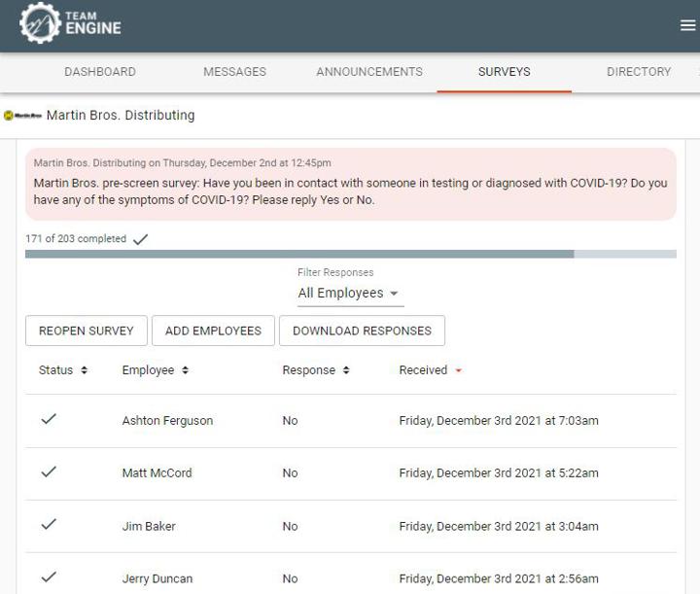The width and height of the screenshot is (700, 594).
Task: Go to the Dashboard tab
Action: [x=100, y=72]
